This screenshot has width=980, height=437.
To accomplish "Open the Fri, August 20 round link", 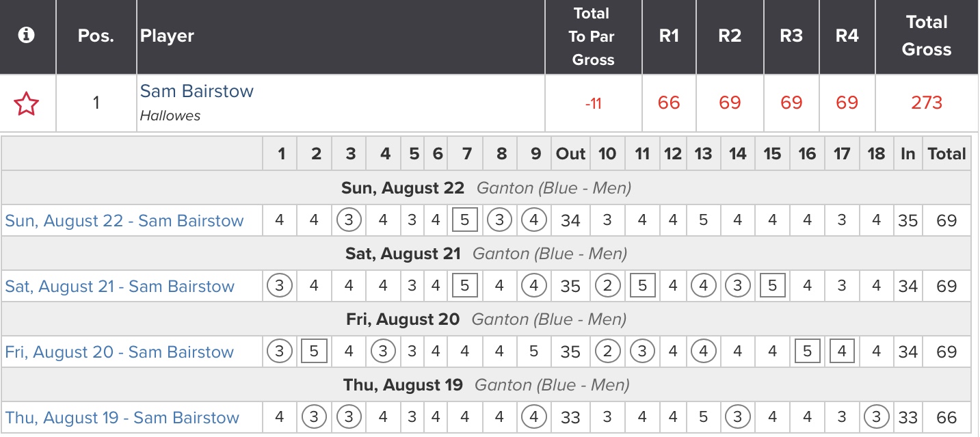I will pyautogui.click(x=120, y=352).
